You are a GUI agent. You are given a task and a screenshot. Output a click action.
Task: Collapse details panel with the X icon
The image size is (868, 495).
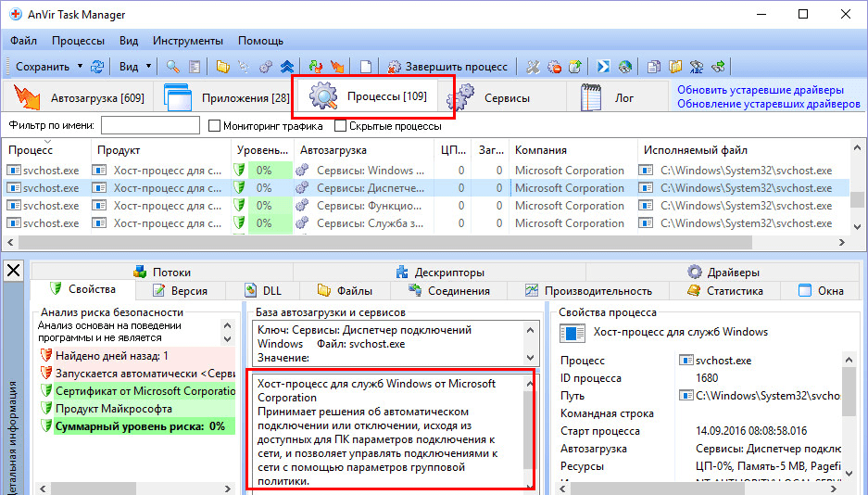coord(14,271)
